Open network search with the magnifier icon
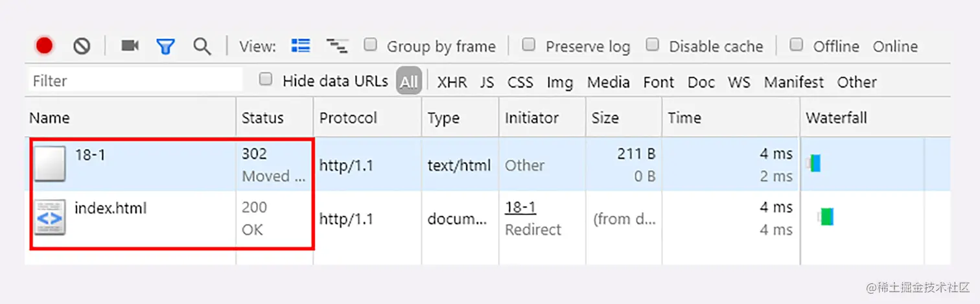The height and width of the screenshot is (304, 980). pos(202,46)
